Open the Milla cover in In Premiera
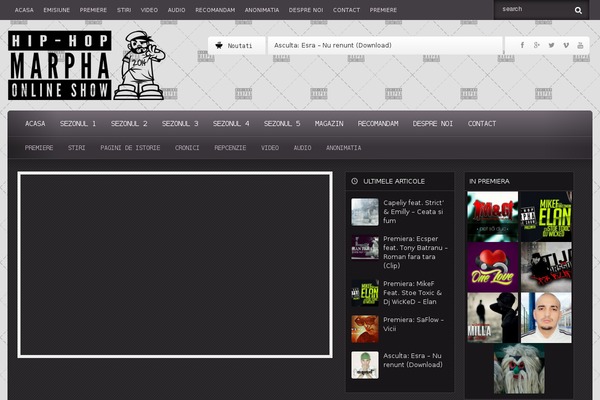The height and width of the screenshot is (400, 600). click(x=492, y=317)
